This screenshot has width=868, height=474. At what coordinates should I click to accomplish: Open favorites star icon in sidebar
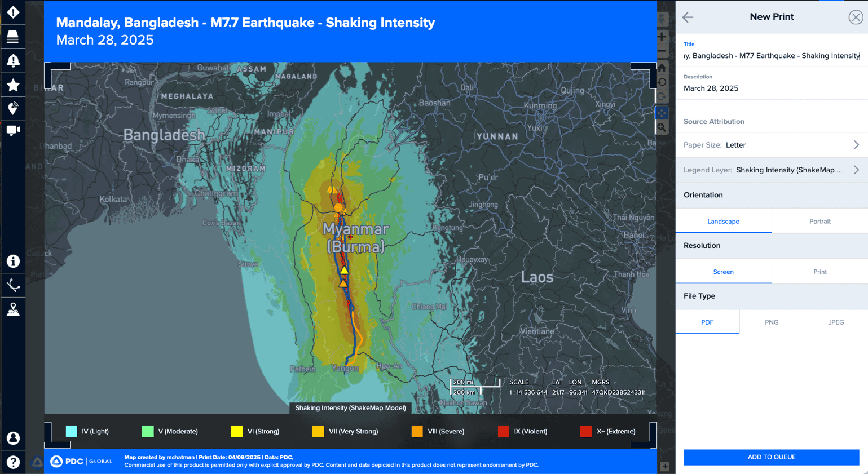point(13,85)
